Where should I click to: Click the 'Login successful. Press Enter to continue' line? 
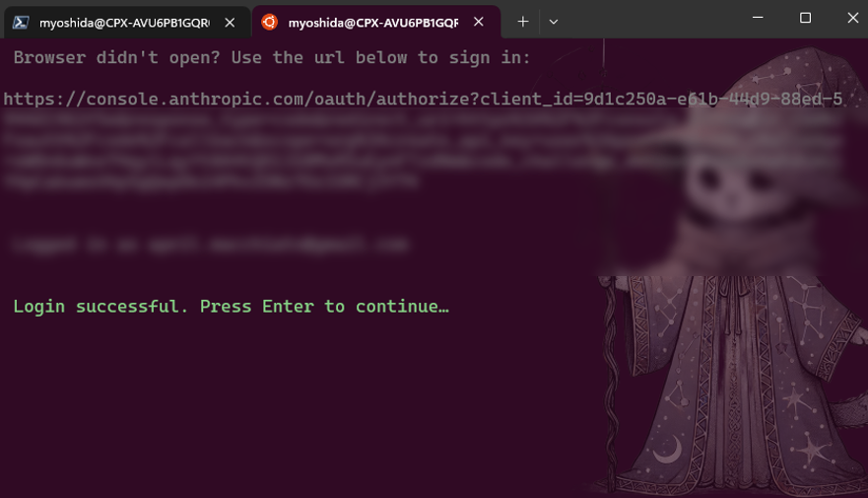click(231, 307)
